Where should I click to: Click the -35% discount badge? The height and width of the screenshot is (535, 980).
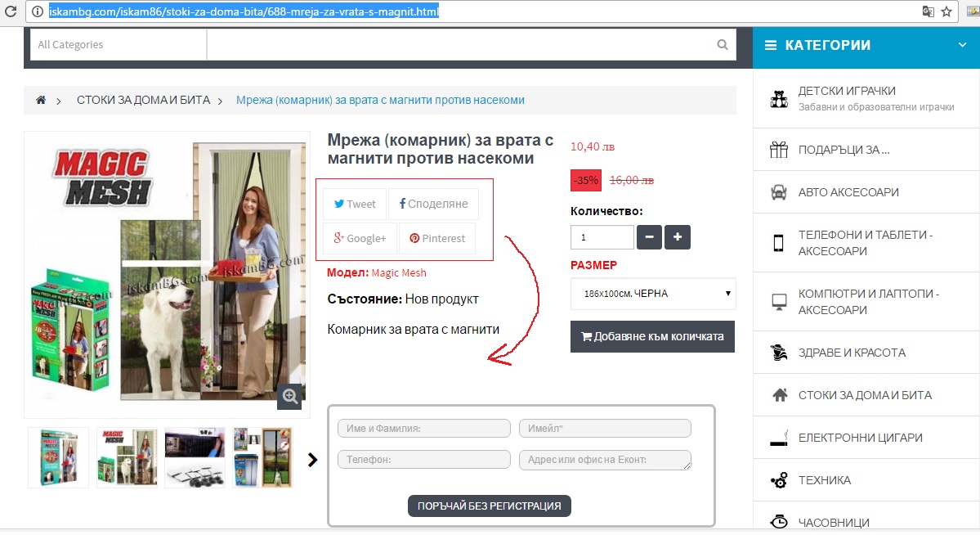[x=586, y=180]
